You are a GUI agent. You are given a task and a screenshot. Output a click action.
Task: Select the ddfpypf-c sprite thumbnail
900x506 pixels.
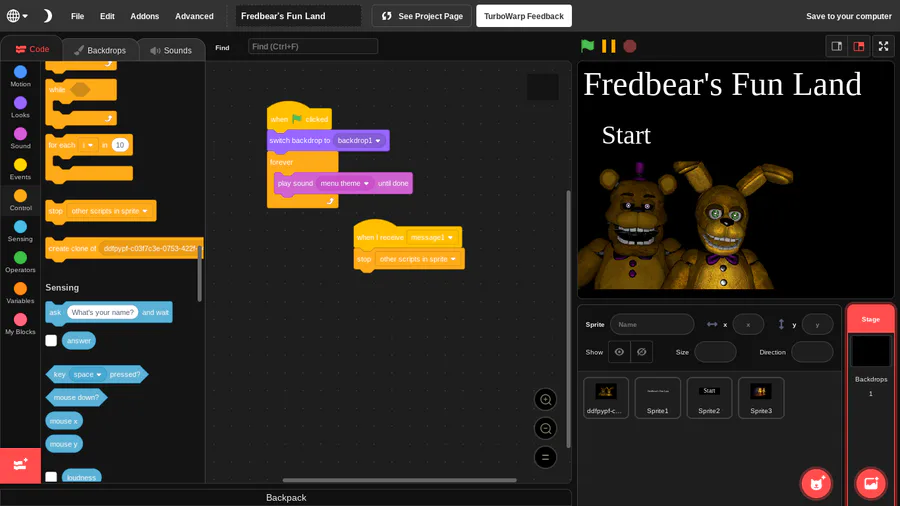click(606, 398)
